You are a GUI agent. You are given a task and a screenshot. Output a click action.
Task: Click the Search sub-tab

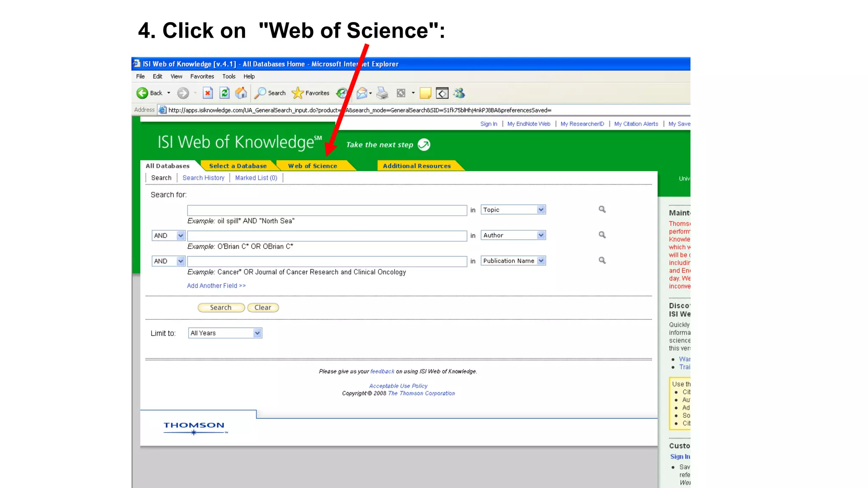pyautogui.click(x=161, y=178)
